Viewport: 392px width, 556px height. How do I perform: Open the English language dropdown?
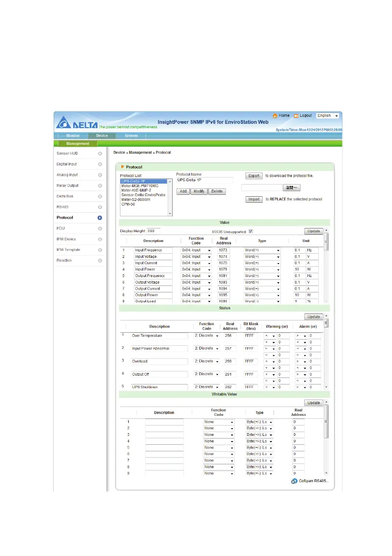pos(328,115)
